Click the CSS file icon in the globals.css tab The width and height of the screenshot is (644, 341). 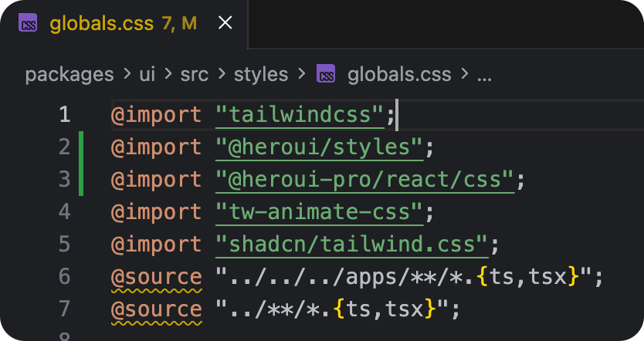pos(28,22)
